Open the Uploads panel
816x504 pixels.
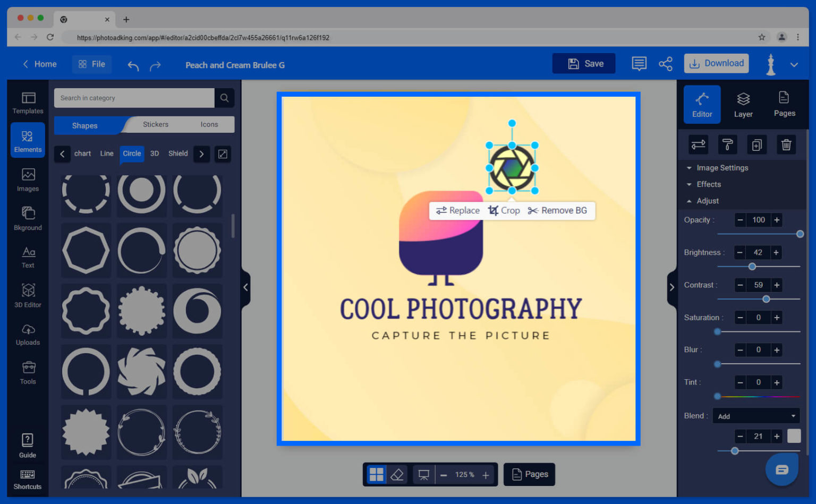click(x=28, y=334)
